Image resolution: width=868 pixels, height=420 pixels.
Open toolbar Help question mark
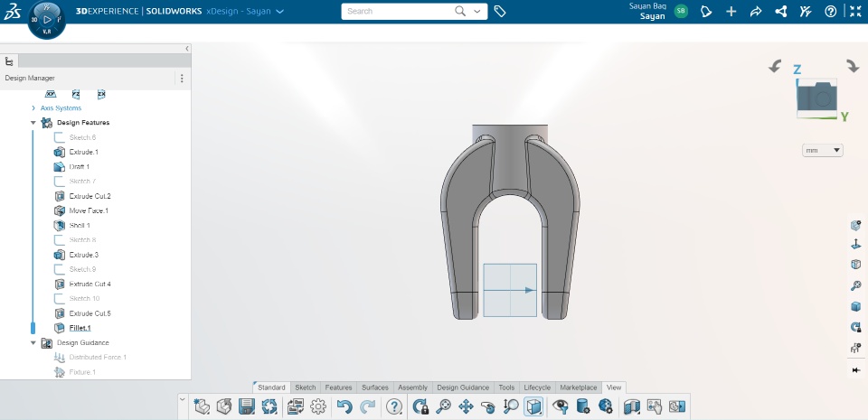393,407
